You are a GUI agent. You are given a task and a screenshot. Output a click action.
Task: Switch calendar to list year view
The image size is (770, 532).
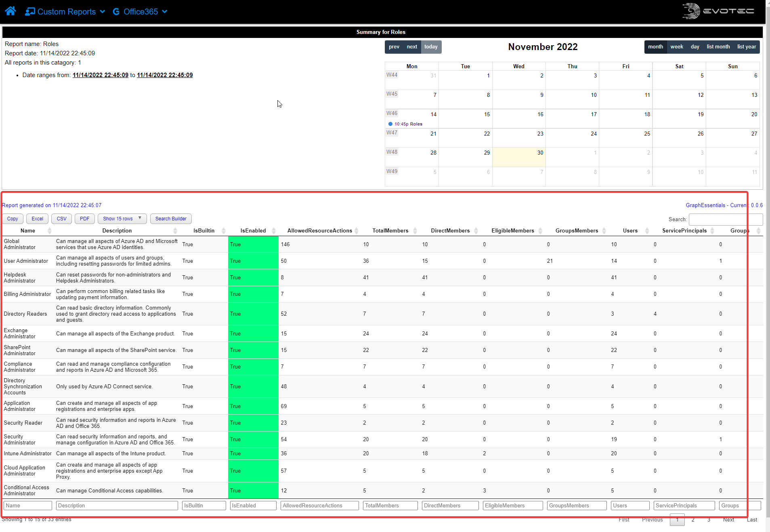[747, 47]
